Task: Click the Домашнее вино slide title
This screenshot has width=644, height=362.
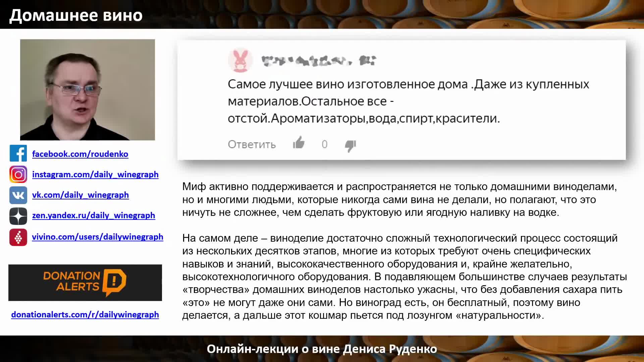Action: coord(76,15)
